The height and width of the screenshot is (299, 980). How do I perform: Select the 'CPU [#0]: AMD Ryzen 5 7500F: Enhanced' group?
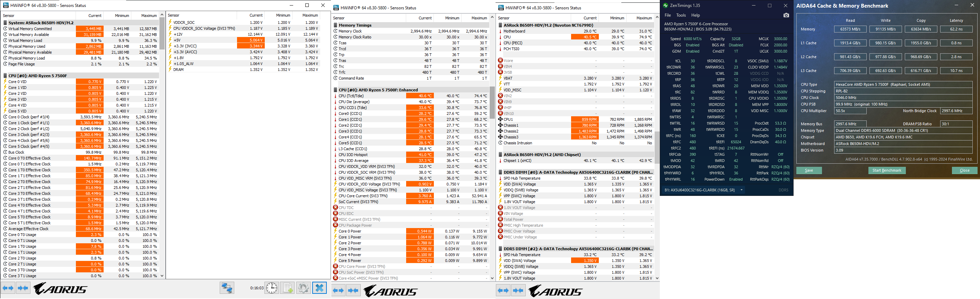411,90
